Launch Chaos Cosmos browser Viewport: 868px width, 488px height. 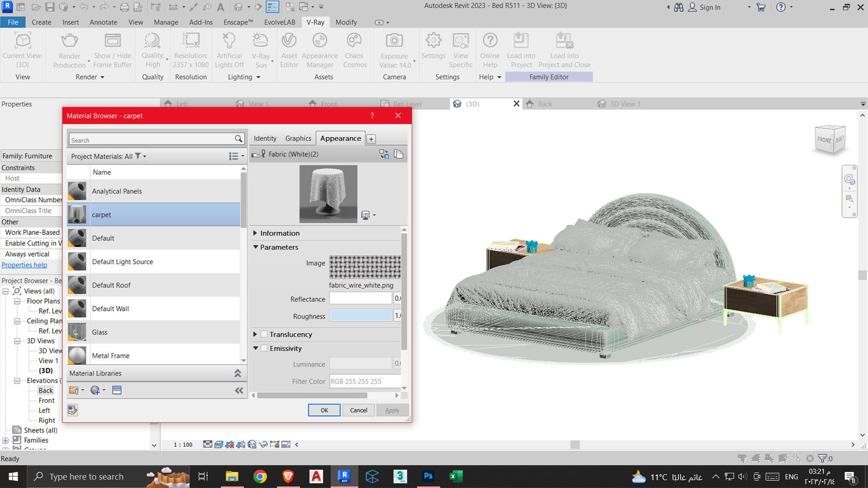tap(354, 51)
